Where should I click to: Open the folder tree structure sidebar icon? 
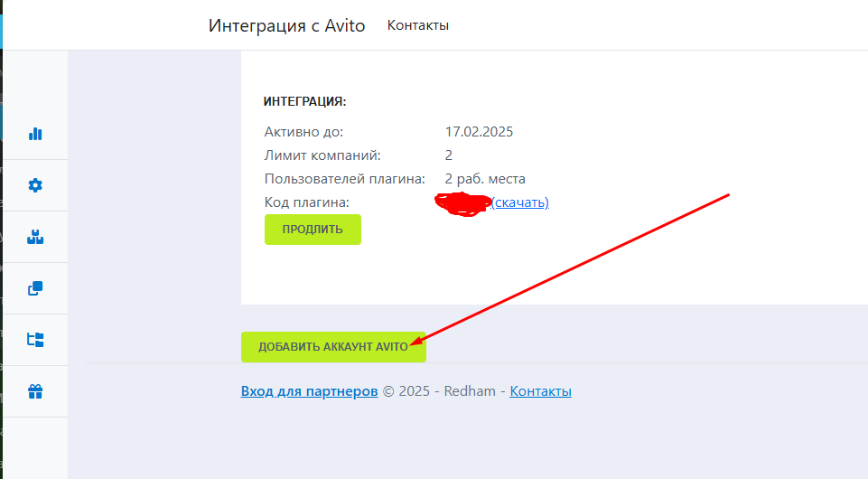click(x=35, y=340)
